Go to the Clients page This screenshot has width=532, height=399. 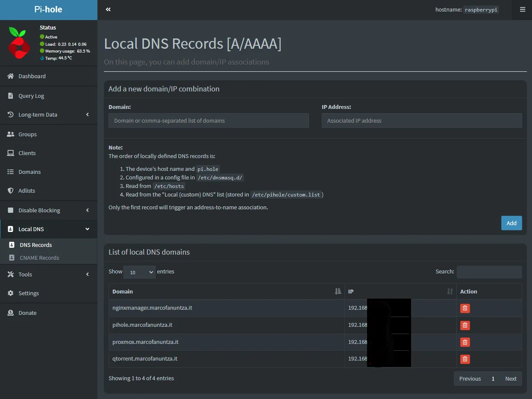(49, 153)
